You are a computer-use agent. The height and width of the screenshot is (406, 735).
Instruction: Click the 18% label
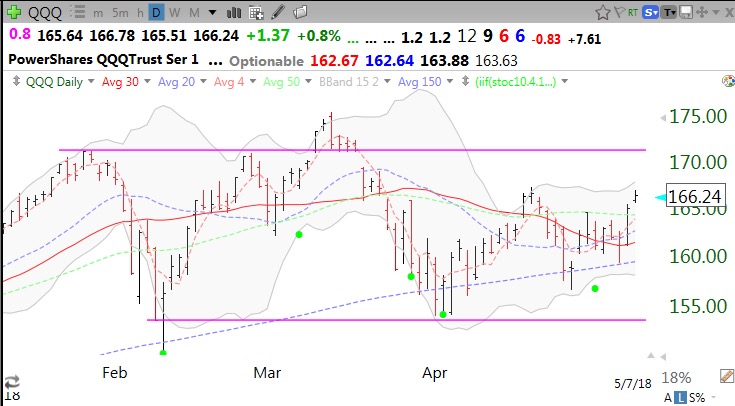pos(676,377)
